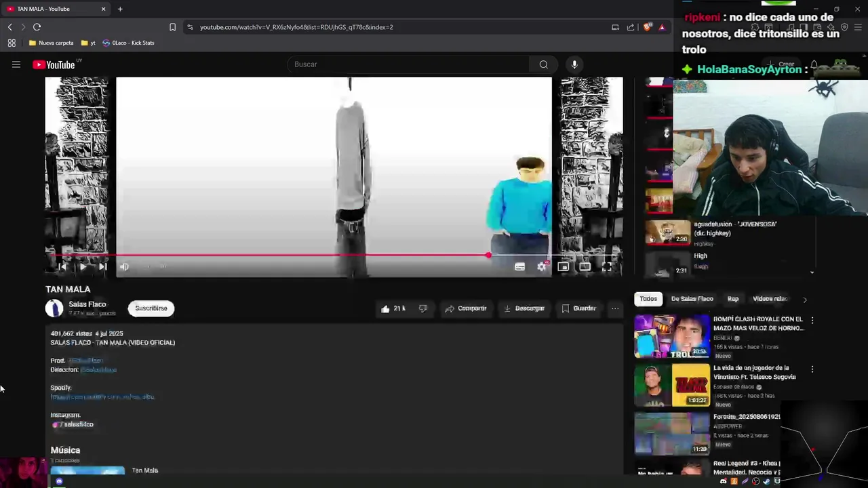868x488 pixels.
Task: Open the player settings gear
Action: click(541, 267)
